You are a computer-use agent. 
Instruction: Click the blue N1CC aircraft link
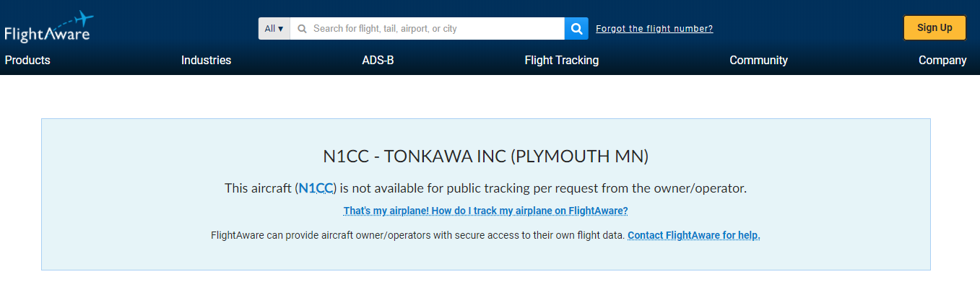point(316,188)
